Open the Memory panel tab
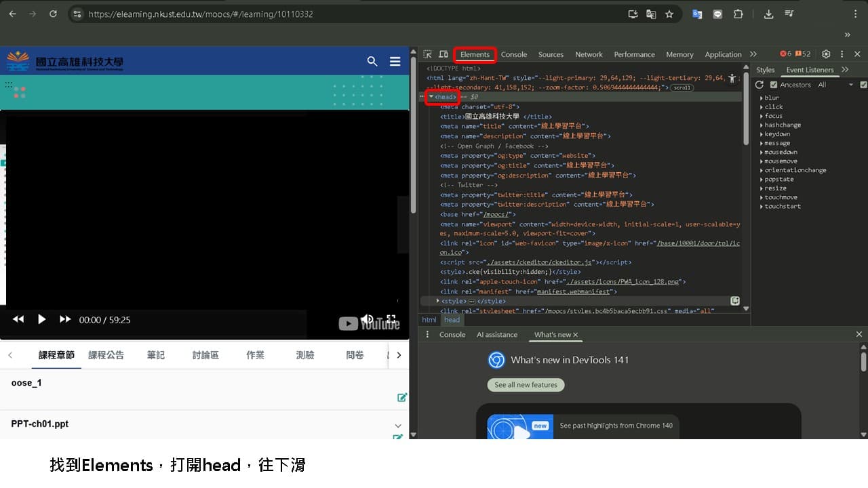Screen dimensions: 868x488 pyautogui.click(x=679, y=54)
